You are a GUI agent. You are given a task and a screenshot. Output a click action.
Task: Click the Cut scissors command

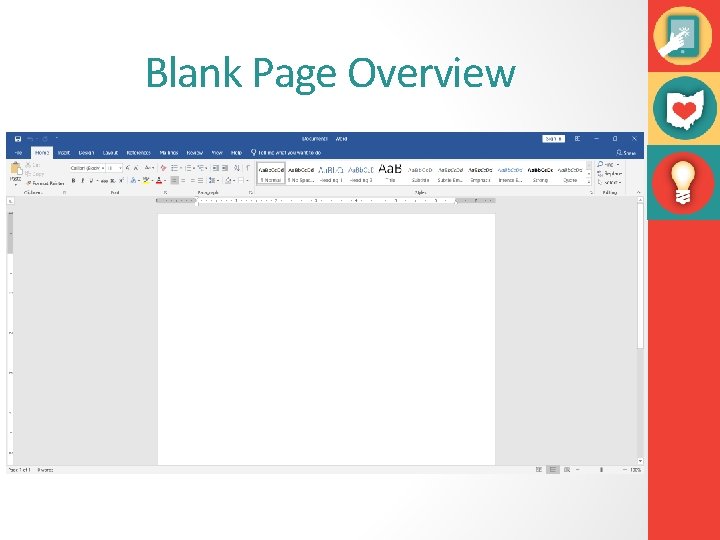(x=33, y=165)
